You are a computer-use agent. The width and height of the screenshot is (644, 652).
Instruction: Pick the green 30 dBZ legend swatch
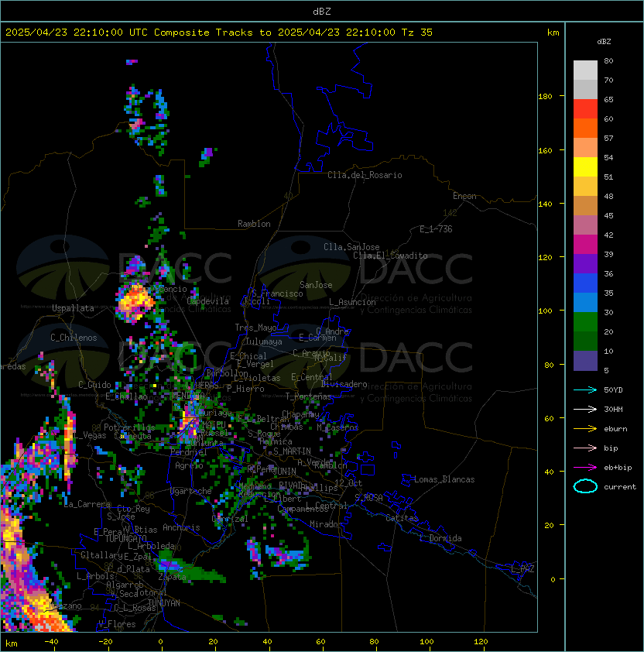[x=585, y=321]
